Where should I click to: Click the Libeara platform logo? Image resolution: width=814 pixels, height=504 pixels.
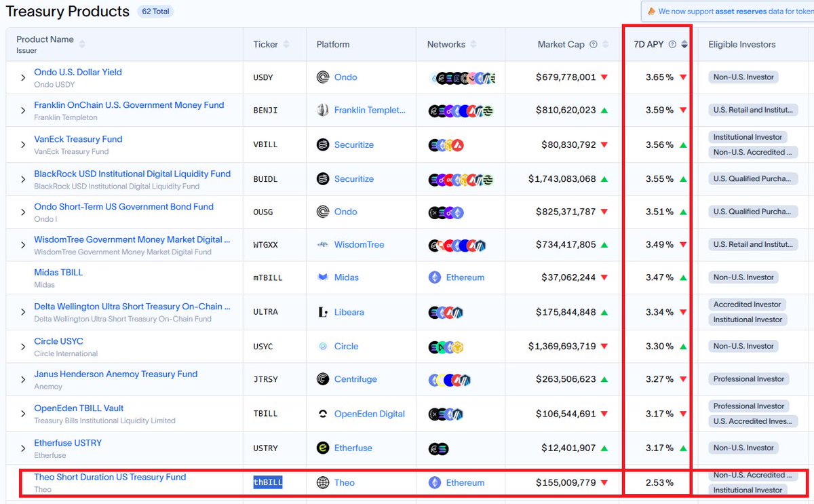click(323, 312)
